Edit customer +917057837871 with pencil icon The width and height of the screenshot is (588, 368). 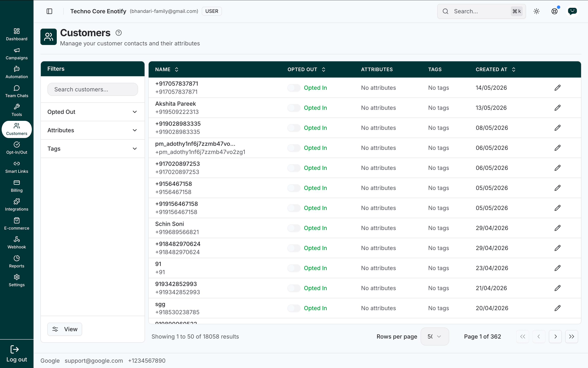[558, 88]
